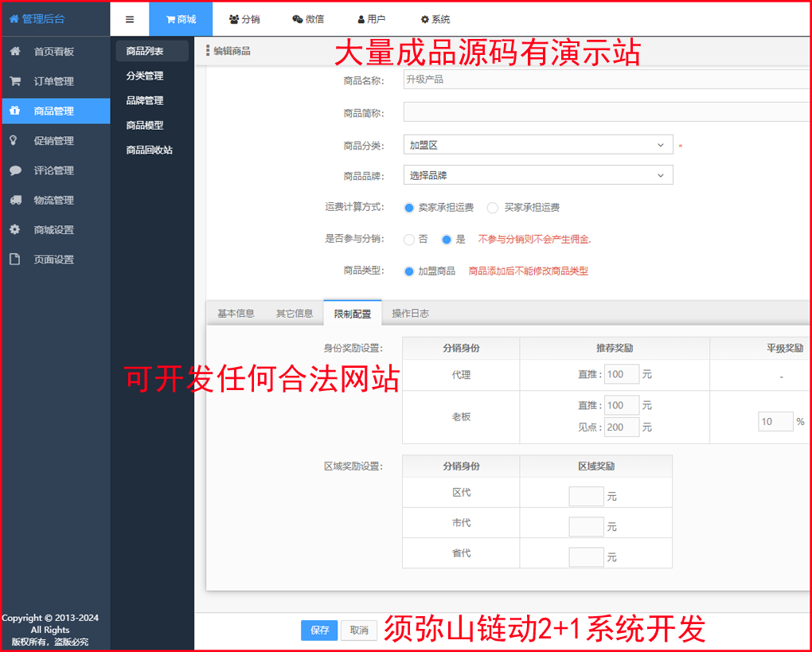Open the 分销 menu in top bar
The width and height of the screenshot is (812, 652).
pyautogui.click(x=244, y=19)
